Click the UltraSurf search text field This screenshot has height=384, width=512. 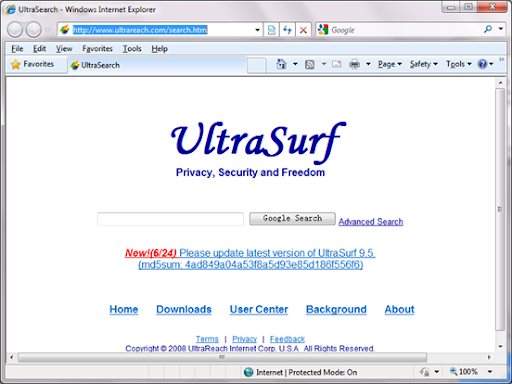[170, 219]
